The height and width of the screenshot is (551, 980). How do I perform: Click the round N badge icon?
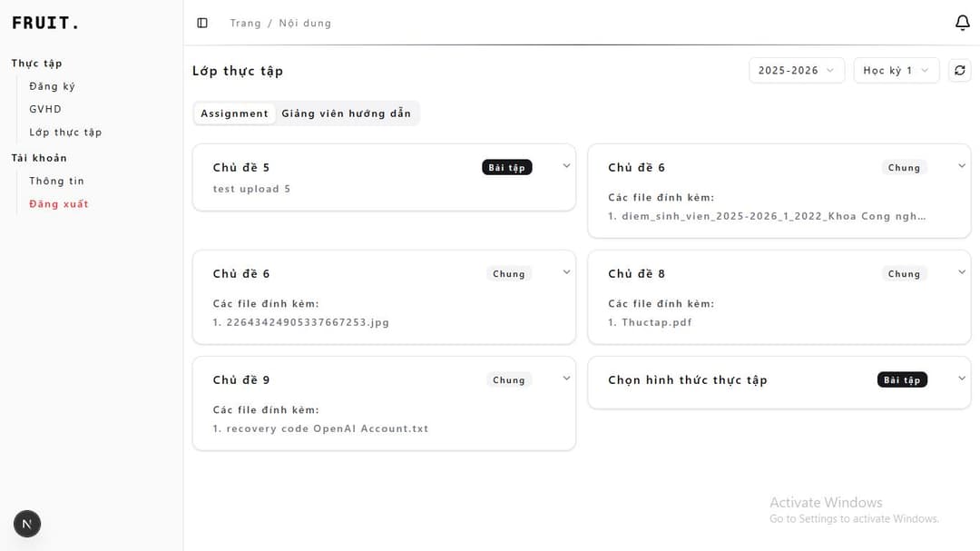coord(27,524)
